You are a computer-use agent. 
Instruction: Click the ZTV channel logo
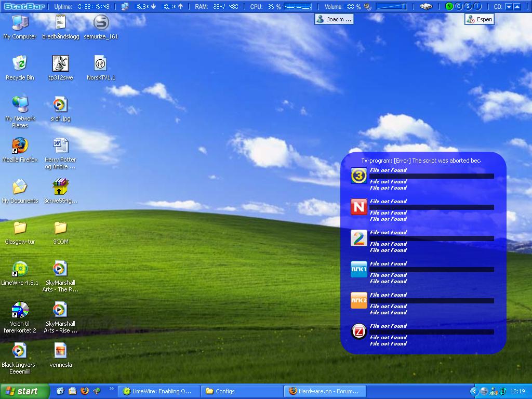[358, 331]
